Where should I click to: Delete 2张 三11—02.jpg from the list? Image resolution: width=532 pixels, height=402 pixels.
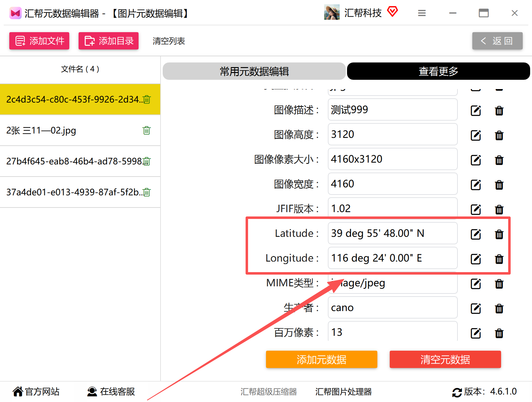click(147, 130)
